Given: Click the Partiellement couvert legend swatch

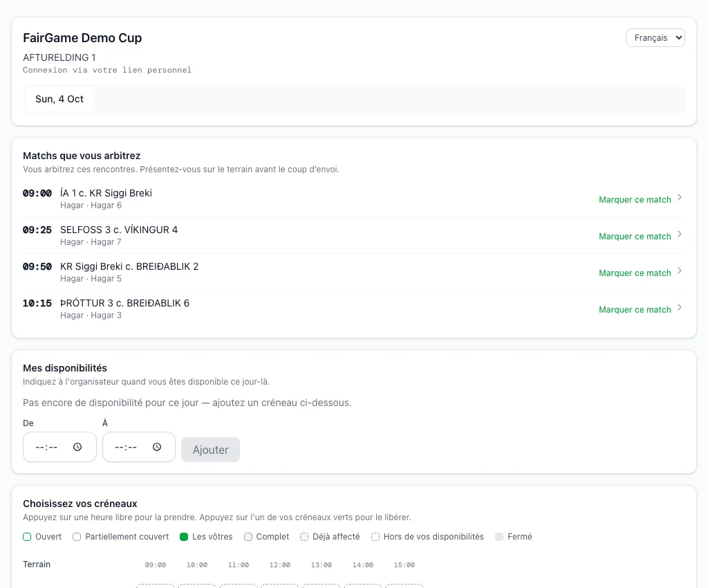Looking at the screenshot, I should (77, 537).
